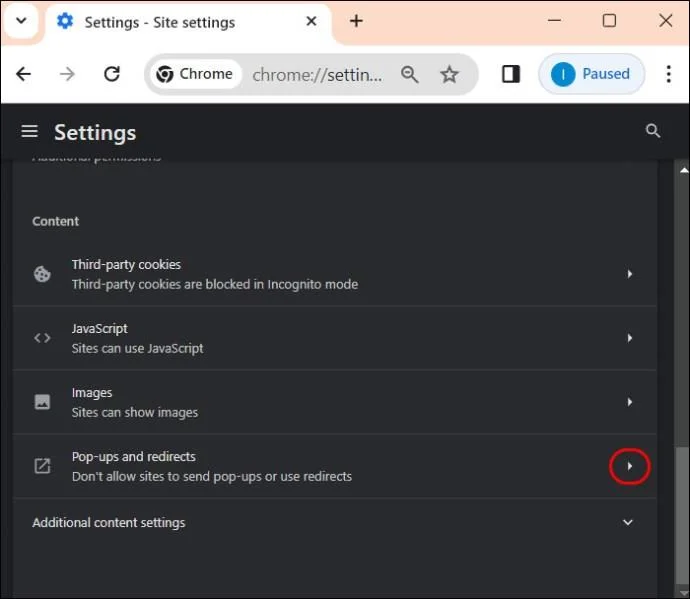This screenshot has height=599, width=690.
Task: Click the Third-party cookies cookie icon
Action: point(42,274)
